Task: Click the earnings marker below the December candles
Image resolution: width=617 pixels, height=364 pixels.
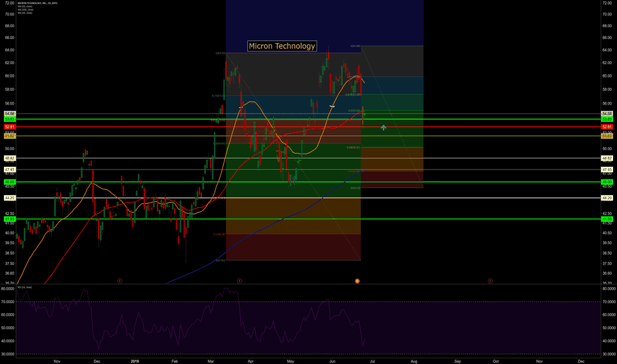Action: pyautogui.click(x=120, y=281)
